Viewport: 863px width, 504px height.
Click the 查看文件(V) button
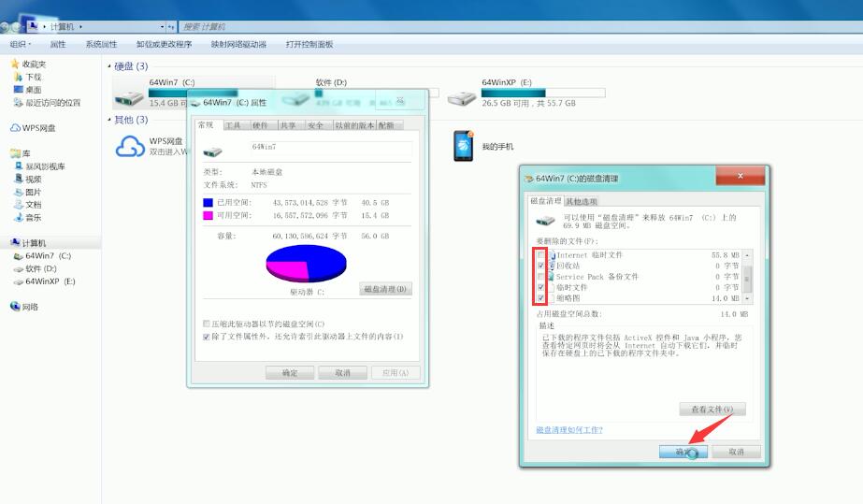click(712, 410)
